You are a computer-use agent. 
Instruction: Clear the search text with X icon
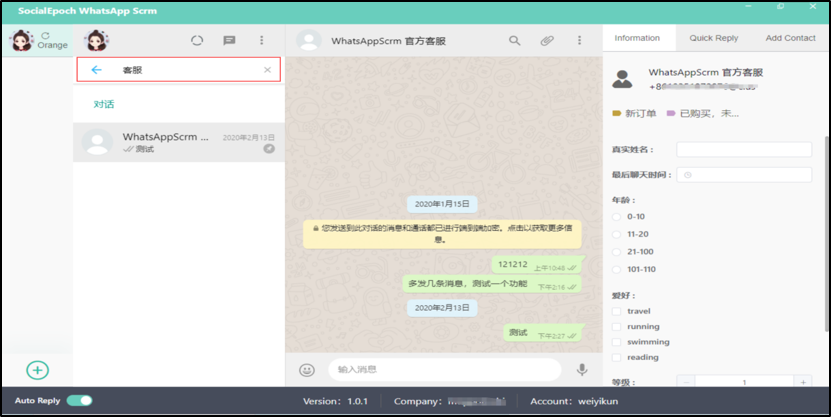click(267, 69)
